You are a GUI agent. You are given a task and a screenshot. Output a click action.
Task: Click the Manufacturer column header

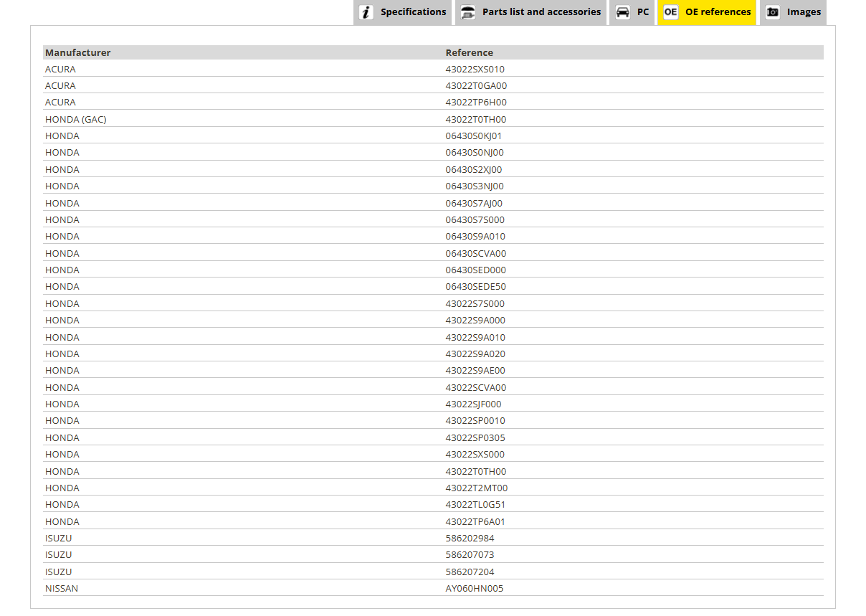[x=78, y=52]
